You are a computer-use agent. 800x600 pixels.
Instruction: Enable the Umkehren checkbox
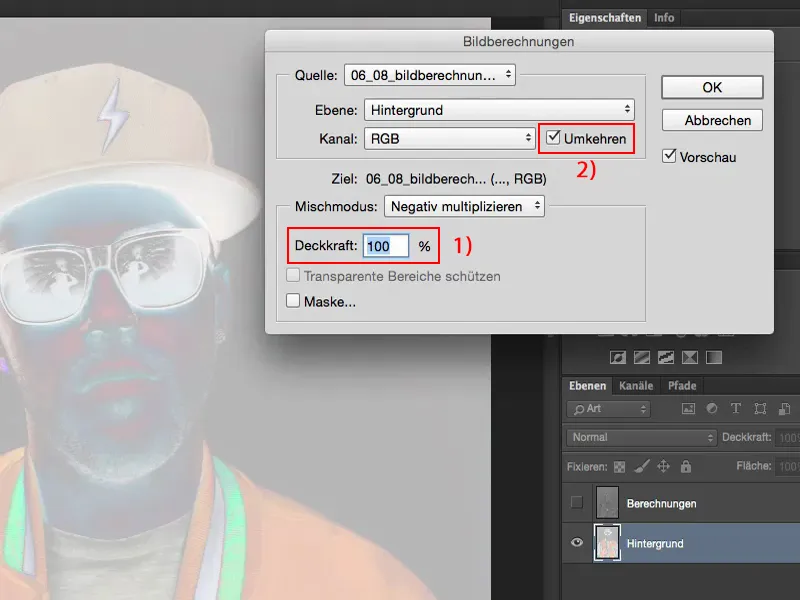coord(553,138)
